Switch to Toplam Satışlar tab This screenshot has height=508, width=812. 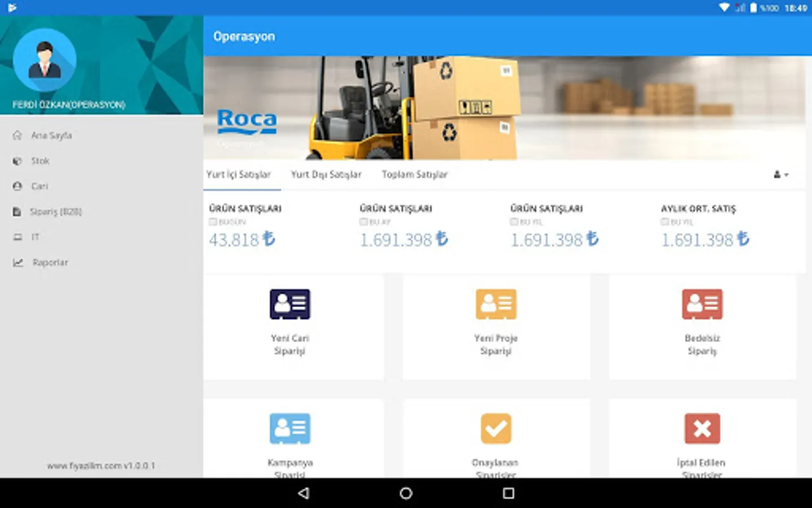coord(414,174)
